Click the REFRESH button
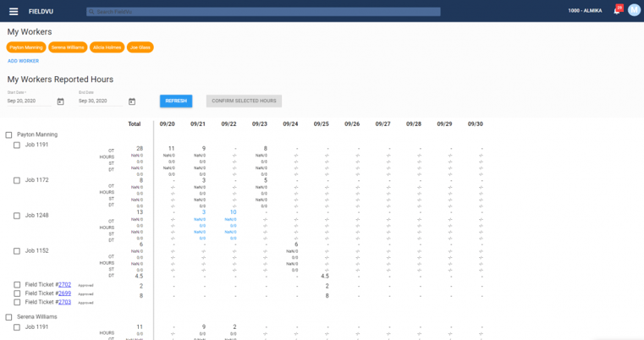The image size is (644, 340). (x=176, y=101)
